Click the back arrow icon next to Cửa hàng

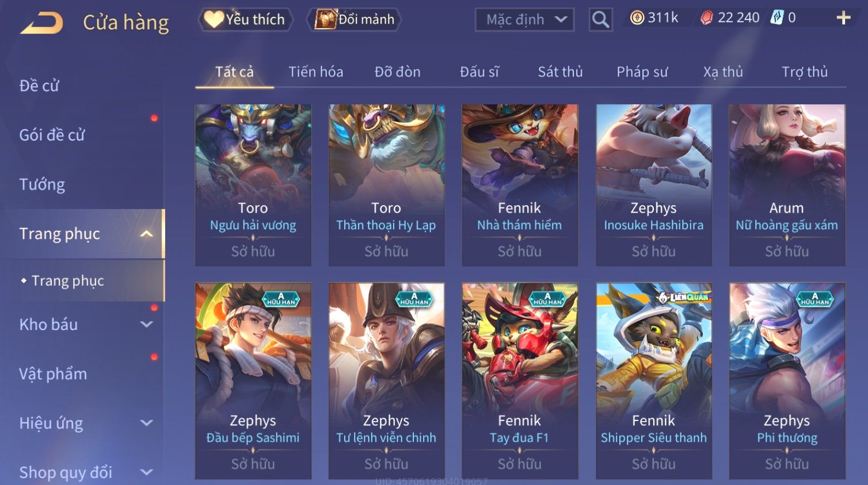click(42, 24)
